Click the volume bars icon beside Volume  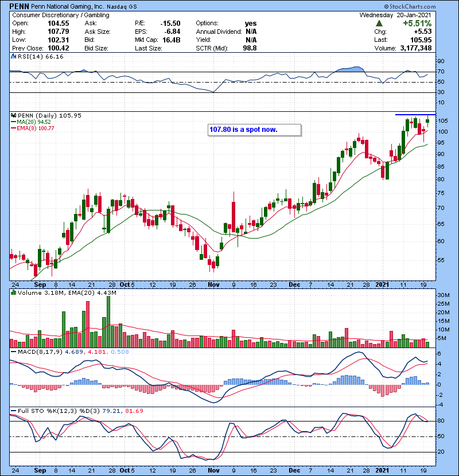(14, 292)
